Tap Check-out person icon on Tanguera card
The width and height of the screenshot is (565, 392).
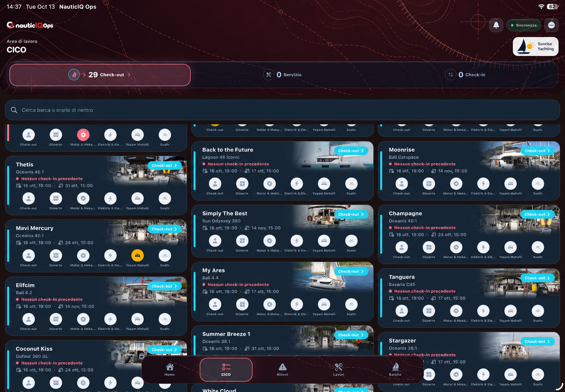402,311
